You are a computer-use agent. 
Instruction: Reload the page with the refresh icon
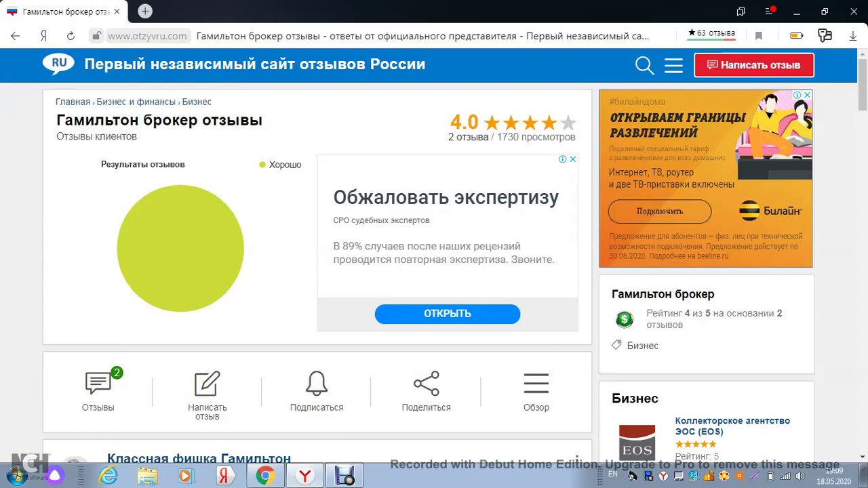(x=71, y=36)
